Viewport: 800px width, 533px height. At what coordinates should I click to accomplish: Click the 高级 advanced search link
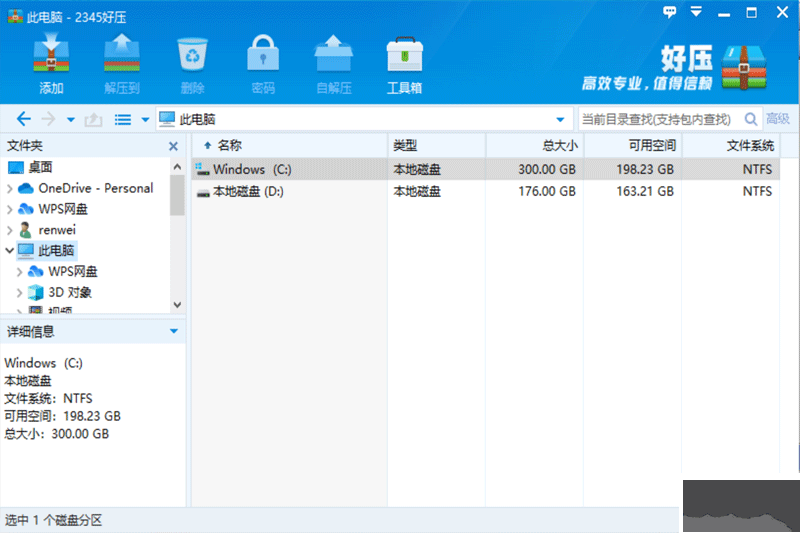pyautogui.click(x=778, y=119)
